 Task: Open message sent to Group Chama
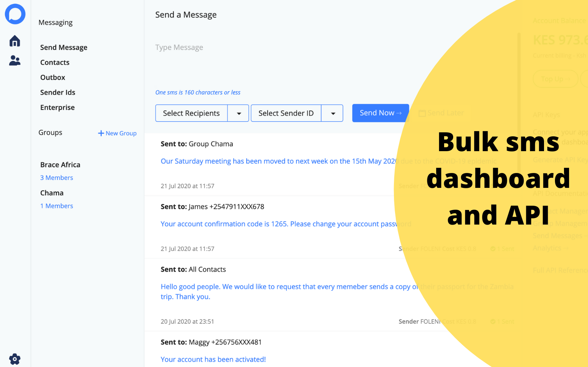click(197, 144)
